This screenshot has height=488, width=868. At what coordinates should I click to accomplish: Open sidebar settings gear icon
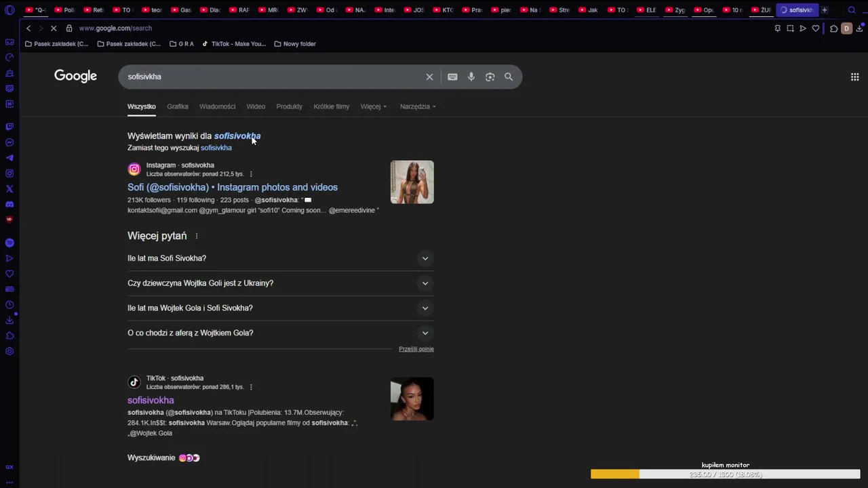click(9, 351)
